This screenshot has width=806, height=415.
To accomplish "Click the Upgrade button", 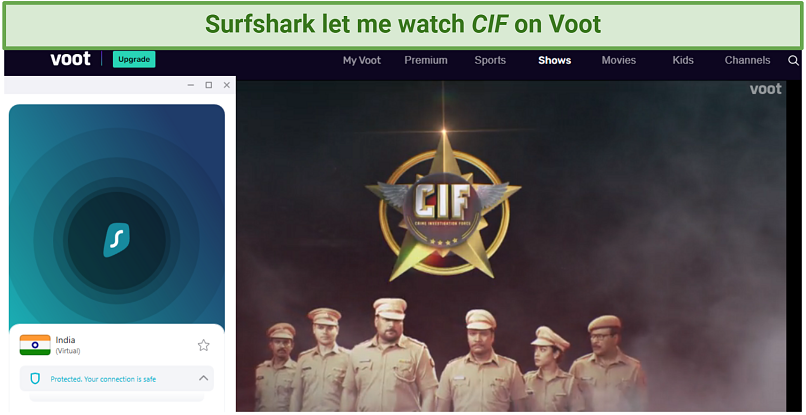I will pyautogui.click(x=134, y=59).
